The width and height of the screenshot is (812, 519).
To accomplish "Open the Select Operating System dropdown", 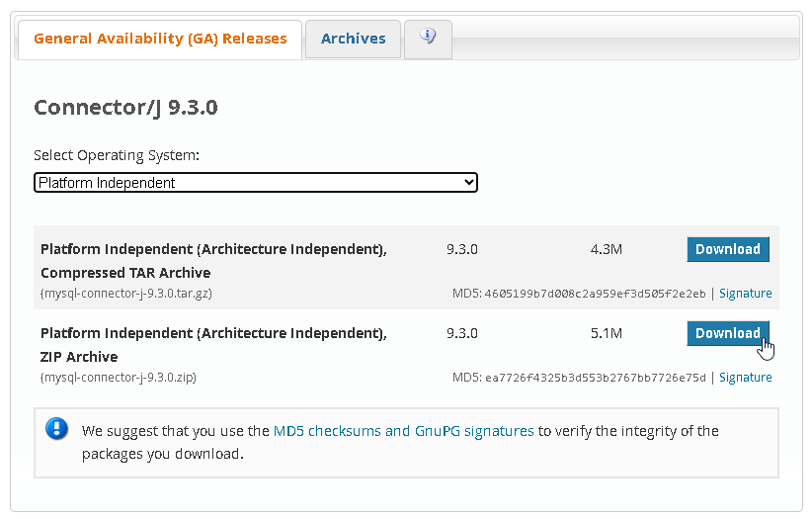I will [255, 183].
